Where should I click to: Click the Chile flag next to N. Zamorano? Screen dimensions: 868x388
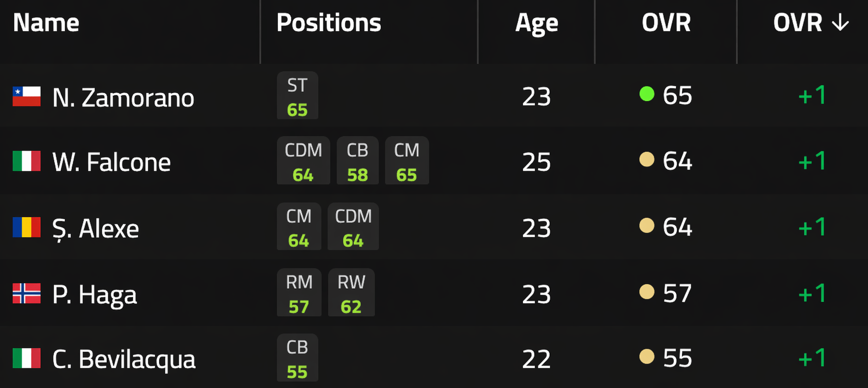pos(26,96)
